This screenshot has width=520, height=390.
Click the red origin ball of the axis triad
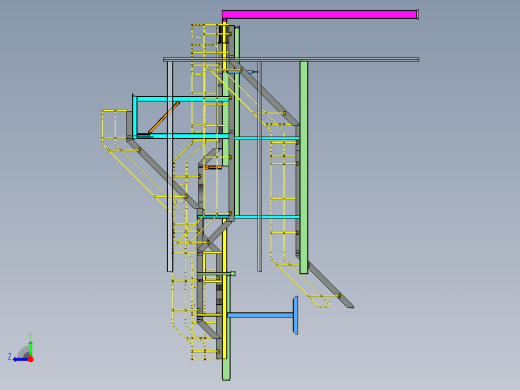31,359
